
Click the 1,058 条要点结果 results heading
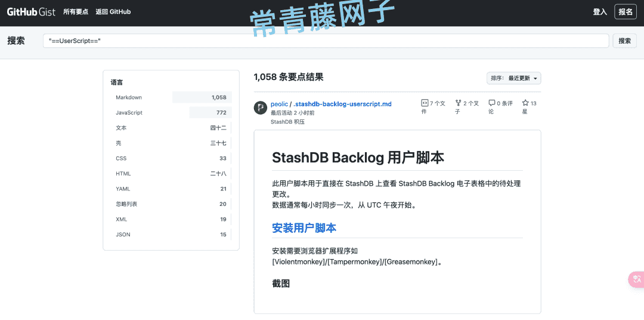pyautogui.click(x=289, y=77)
